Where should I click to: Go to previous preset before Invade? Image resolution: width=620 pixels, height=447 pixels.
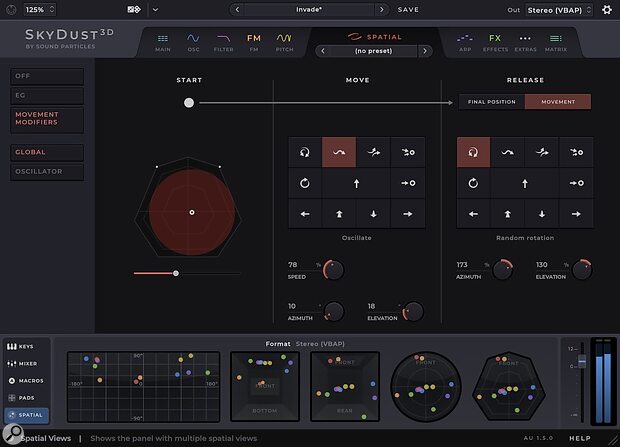[x=237, y=9]
